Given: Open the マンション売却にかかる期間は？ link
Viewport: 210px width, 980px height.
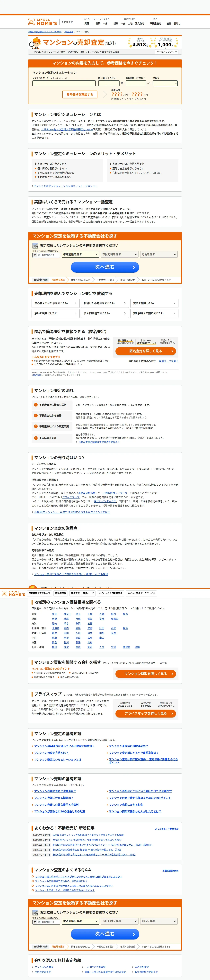Looking at the screenshot, I should 54,798.
